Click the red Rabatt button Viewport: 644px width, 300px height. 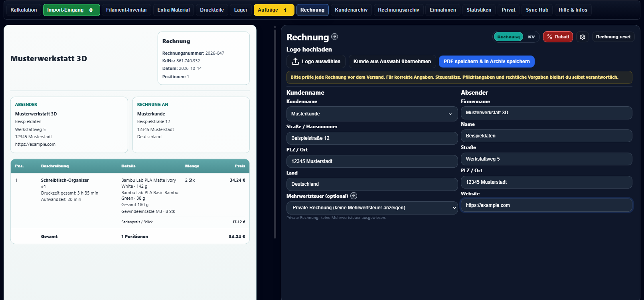(x=558, y=37)
